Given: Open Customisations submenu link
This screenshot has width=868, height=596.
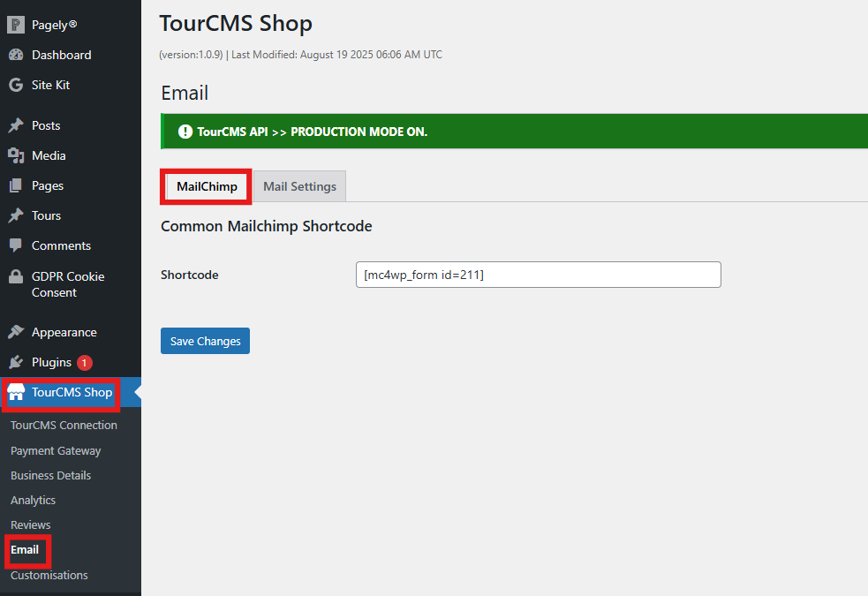Looking at the screenshot, I should click(x=49, y=575).
